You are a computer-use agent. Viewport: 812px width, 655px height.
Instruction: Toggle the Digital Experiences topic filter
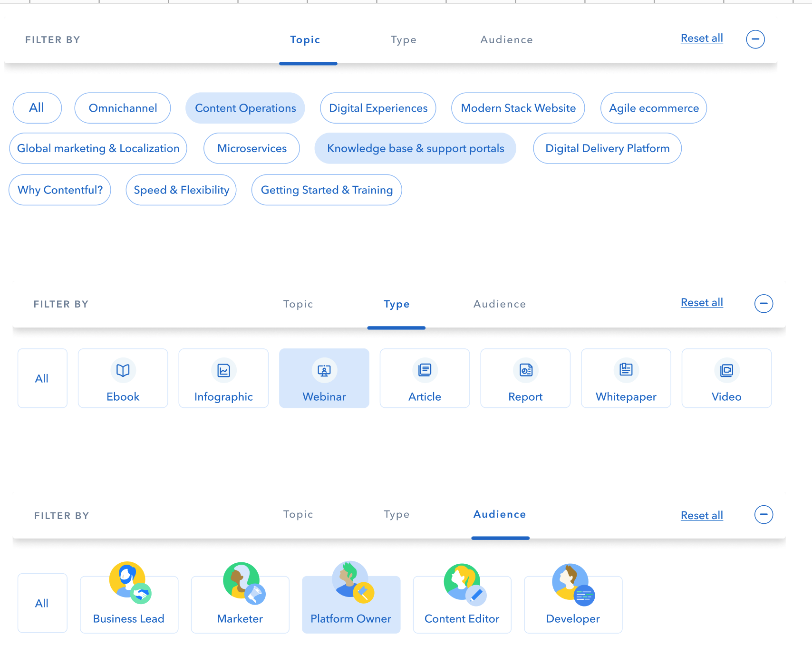[378, 108]
